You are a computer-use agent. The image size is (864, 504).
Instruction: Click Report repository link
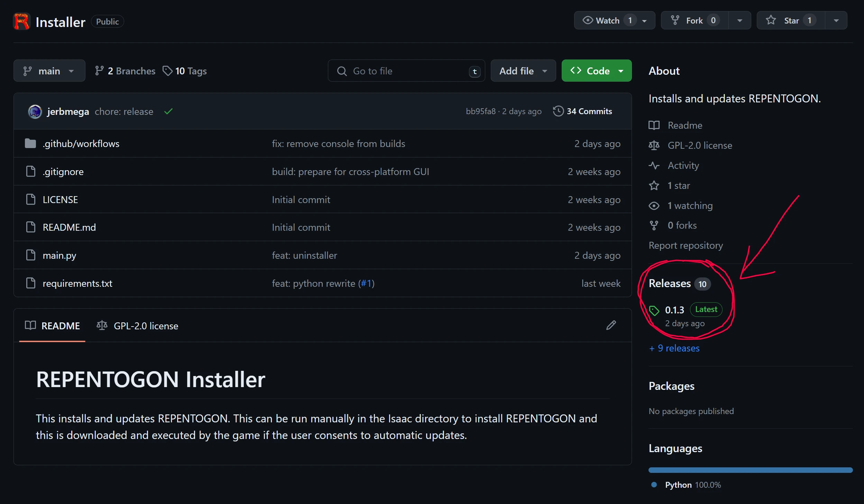click(x=686, y=245)
